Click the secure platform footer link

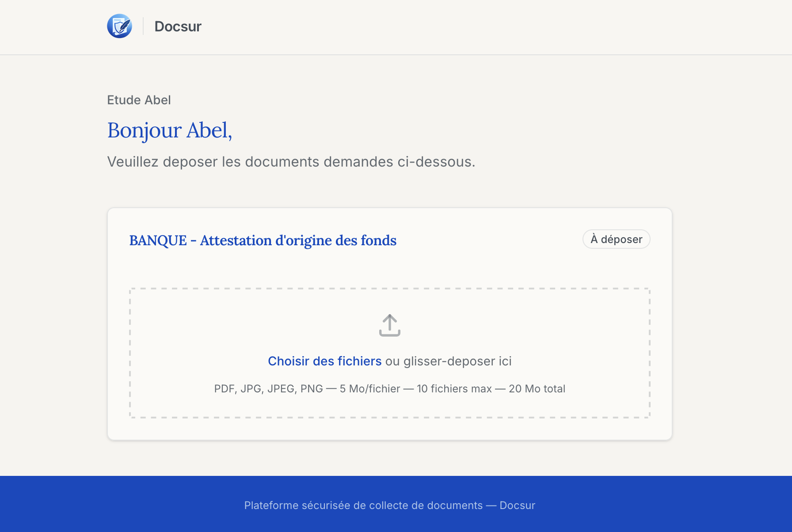389,505
